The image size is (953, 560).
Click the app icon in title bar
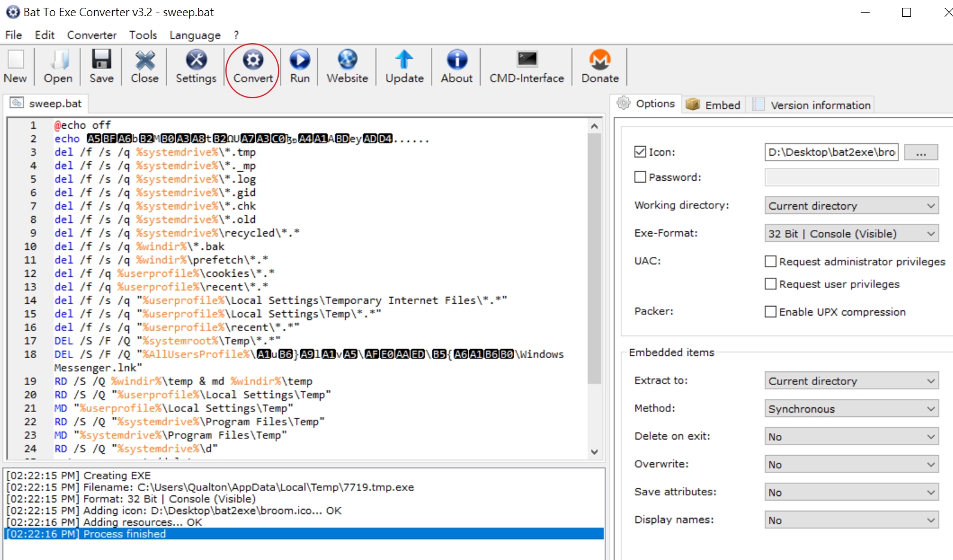(13, 12)
